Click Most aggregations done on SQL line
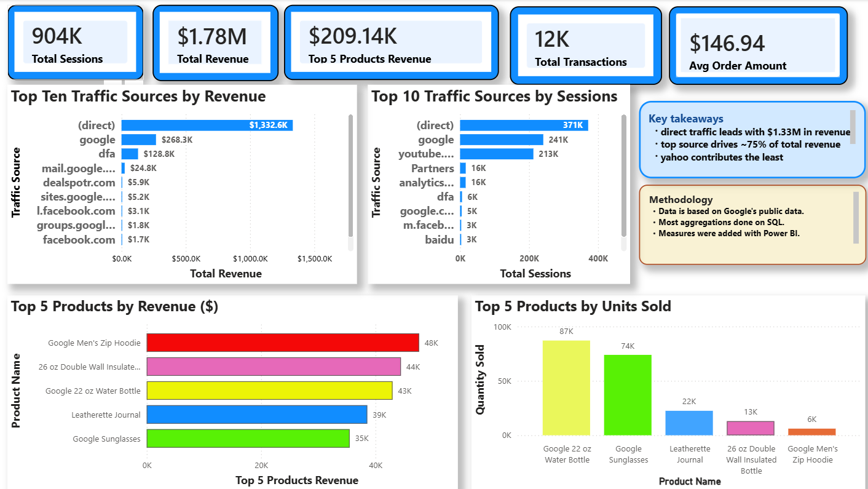 click(722, 222)
